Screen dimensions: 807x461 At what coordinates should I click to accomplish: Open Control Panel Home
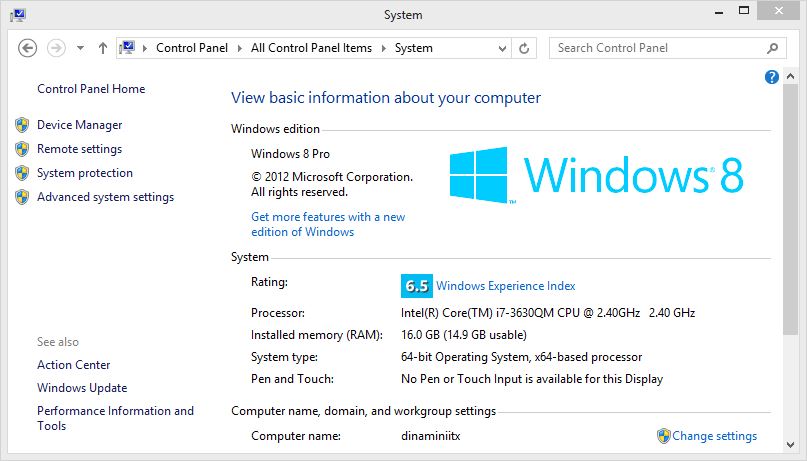pos(91,89)
